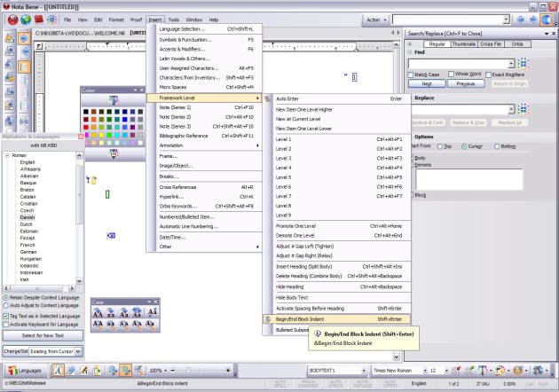This screenshot has width=559, height=392.
Task: Click the forward arrow icon in top-right toolbar
Action: tap(533, 20)
